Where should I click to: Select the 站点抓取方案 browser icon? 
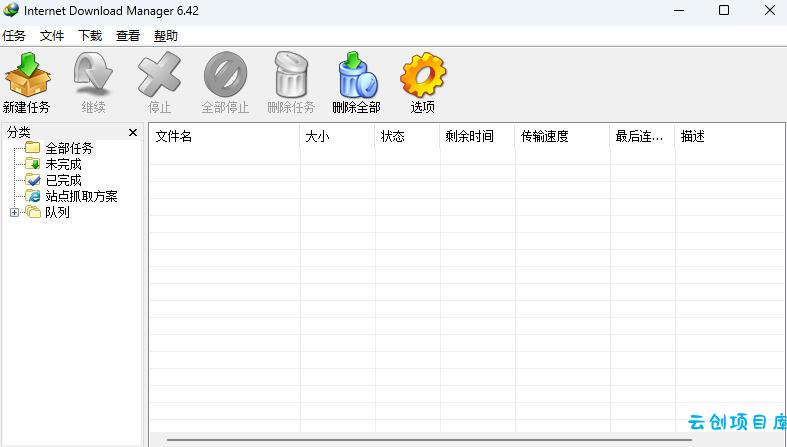[x=33, y=196]
